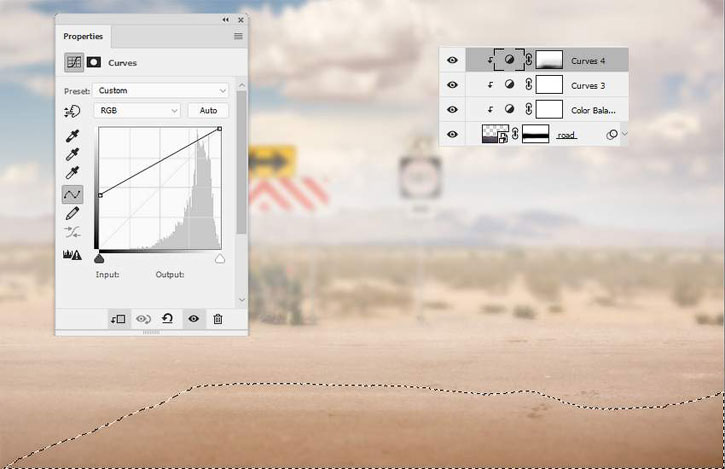725x469 pixels.
Task: Click the mask link icon on Color Balance
Action: click(529, 109)
